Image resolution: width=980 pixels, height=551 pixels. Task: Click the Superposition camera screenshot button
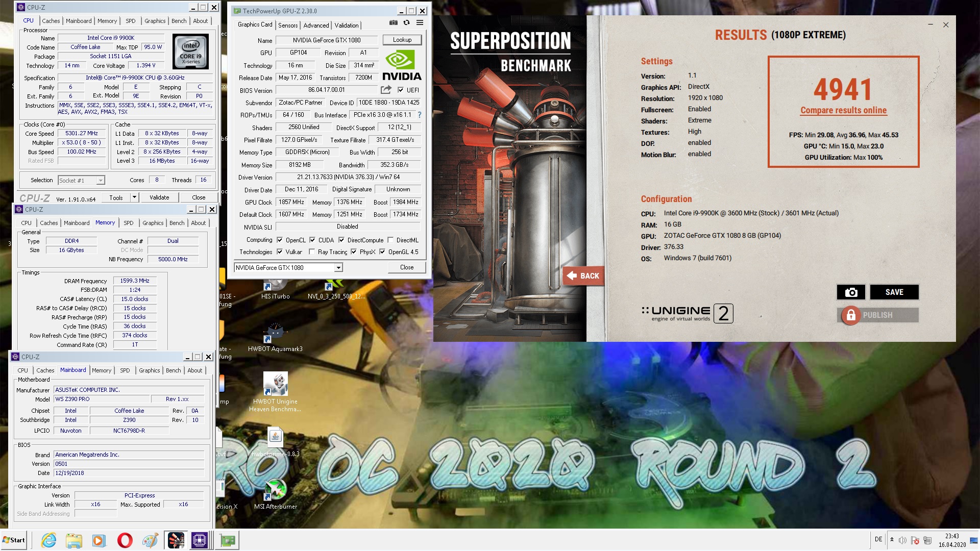(x=851, y=292)
